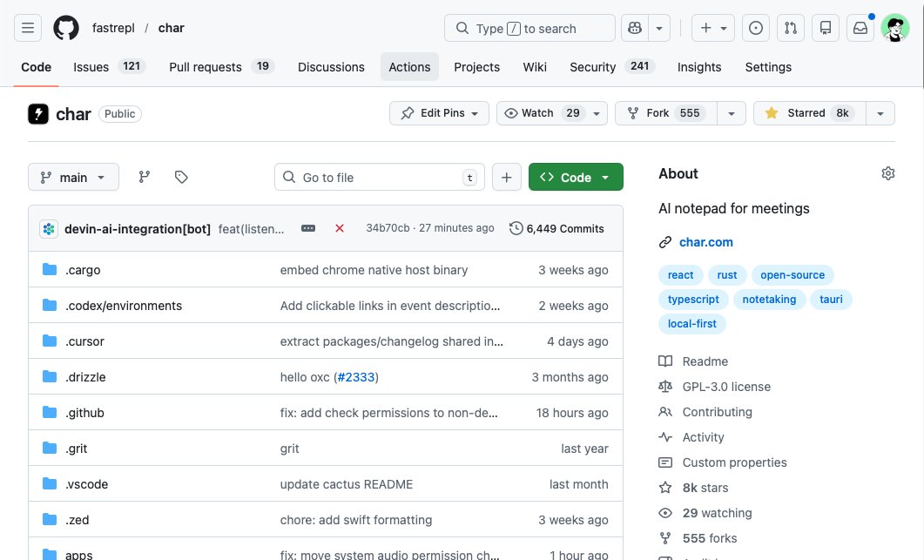Visit the char.com website link
This screenshot has height=560, width=924.
tap(706, 242)
